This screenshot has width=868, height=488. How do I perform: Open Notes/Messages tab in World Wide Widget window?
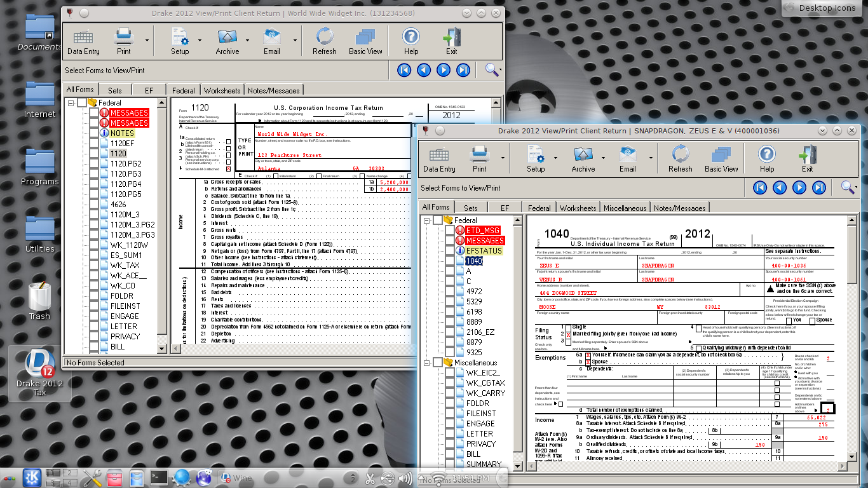click(x=274, y=90)
